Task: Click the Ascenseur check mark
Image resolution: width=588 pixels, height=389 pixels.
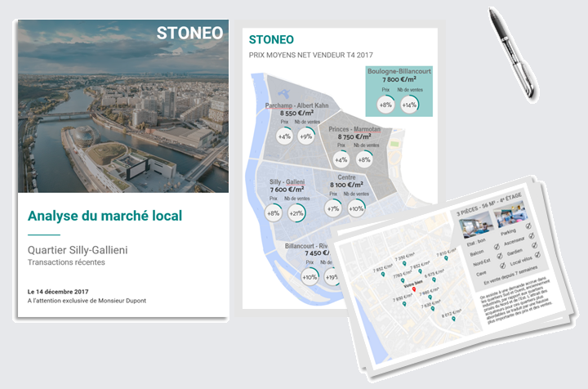Action: click(x=532, y=235)
